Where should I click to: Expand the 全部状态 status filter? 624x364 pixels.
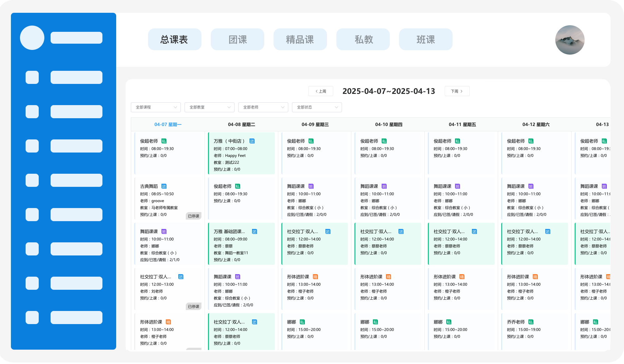click(x=317, y=107)
